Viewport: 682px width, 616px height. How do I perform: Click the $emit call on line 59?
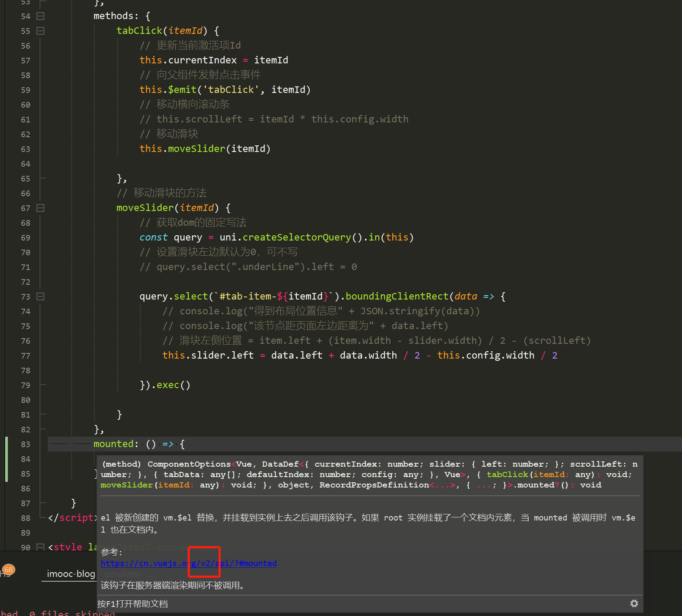tap(182, 89)
